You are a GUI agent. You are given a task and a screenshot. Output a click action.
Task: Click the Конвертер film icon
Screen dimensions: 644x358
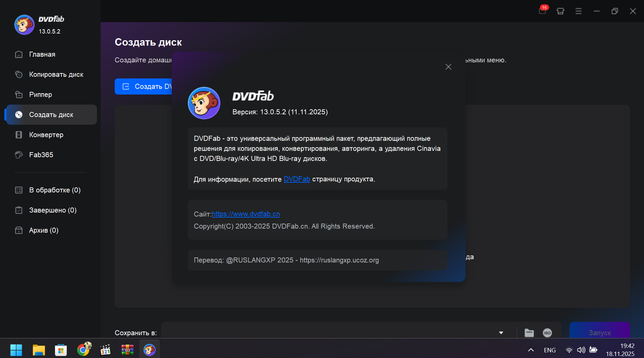[x=19, y=135]
